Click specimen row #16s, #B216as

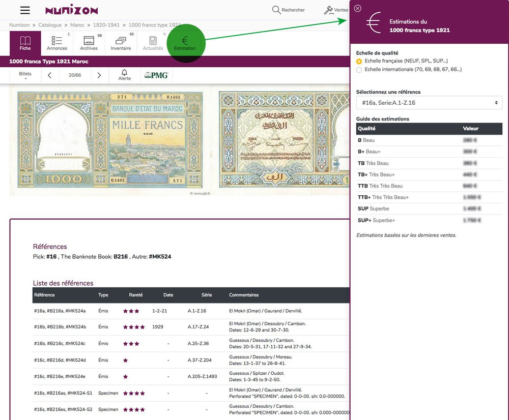(x=191, y=393)
